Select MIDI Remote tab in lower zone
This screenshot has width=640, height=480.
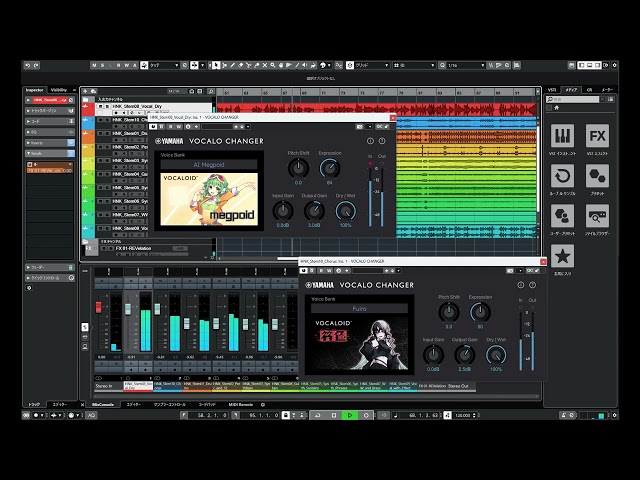point(241,404)
